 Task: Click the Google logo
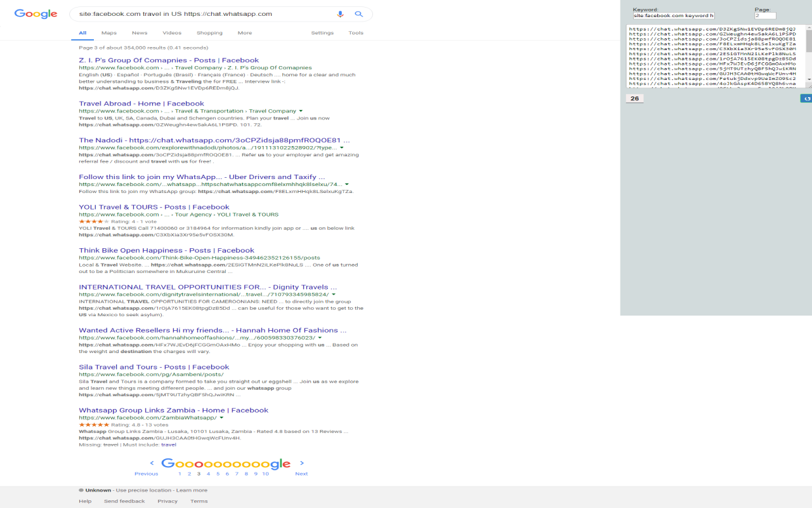point(36,13)
